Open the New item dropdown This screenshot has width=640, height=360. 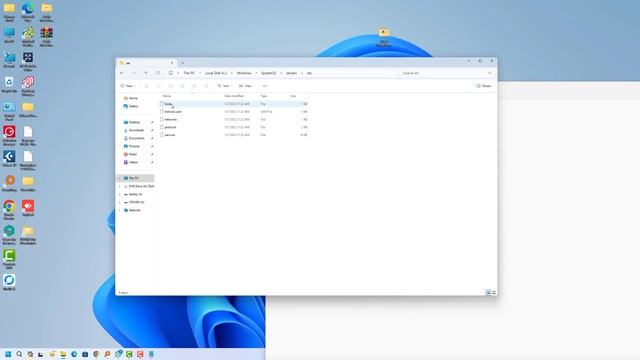[128, 86]
